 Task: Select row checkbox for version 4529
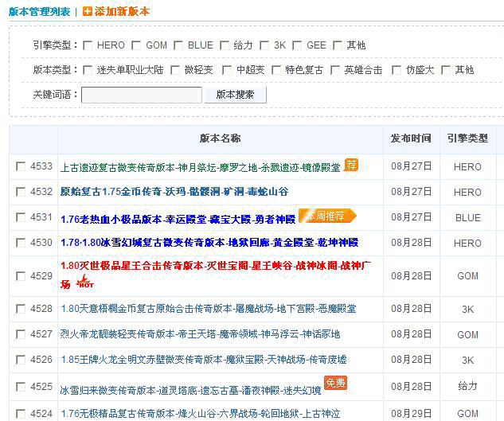pyautogui.click(x=21, y=276)
